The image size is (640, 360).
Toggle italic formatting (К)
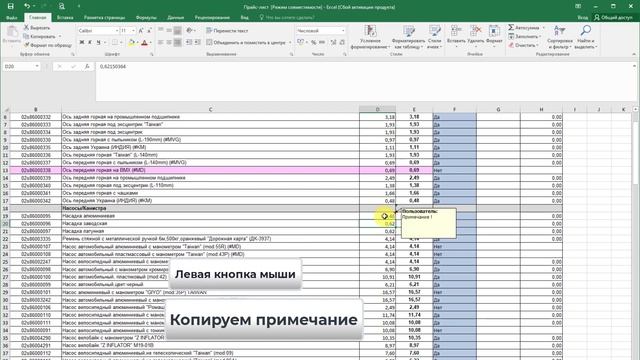coord(90,42)
